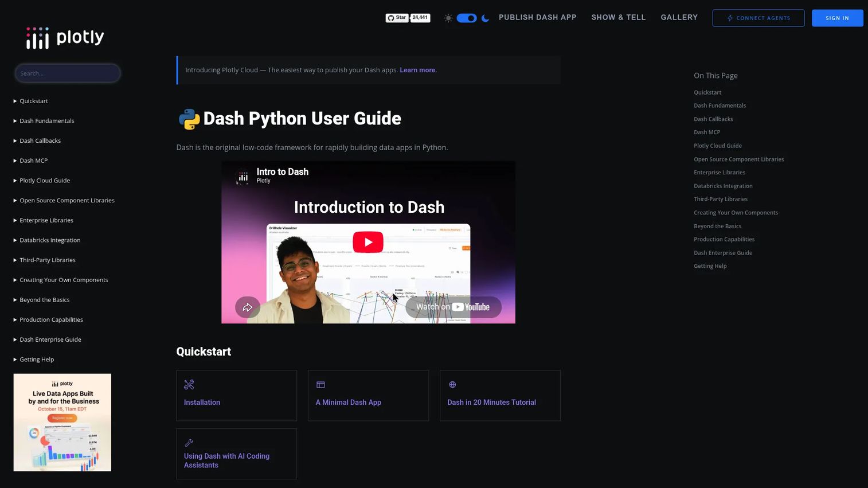Click the wrench icon on AI Coding card
Image resolution: width=868 pixels, height=488 pixels.
pos(189,443)
